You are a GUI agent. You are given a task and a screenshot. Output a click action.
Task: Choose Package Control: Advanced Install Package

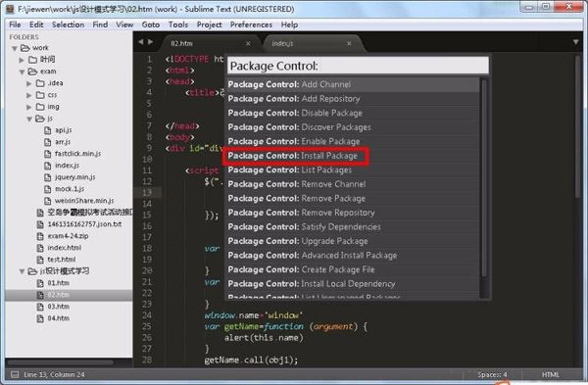click(353, 256)
